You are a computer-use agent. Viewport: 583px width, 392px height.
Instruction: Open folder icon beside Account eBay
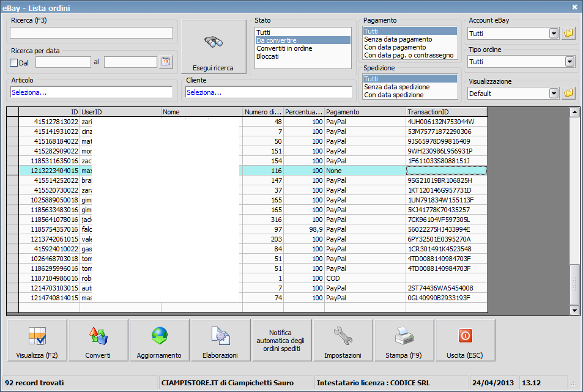click(x=568, y=34)
